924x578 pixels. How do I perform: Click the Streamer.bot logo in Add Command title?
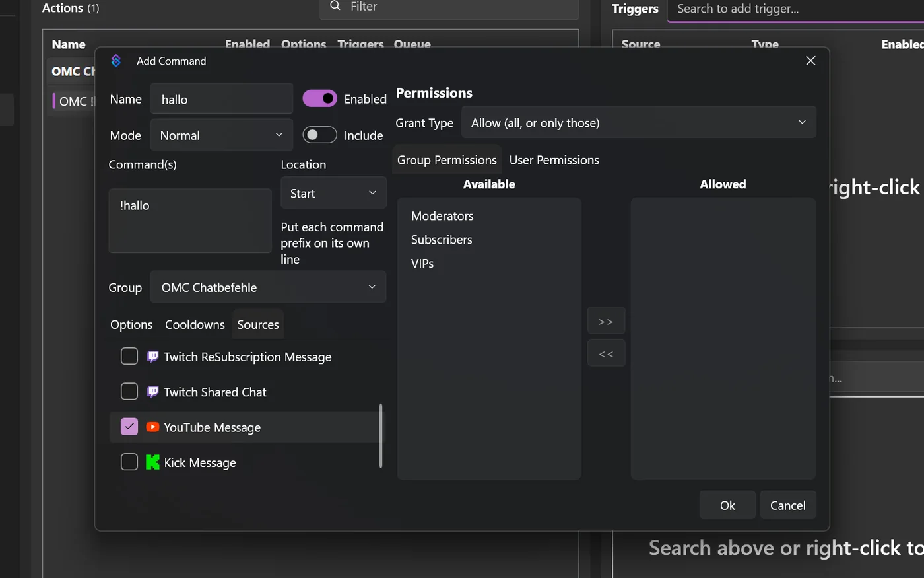tap(116, 61)
